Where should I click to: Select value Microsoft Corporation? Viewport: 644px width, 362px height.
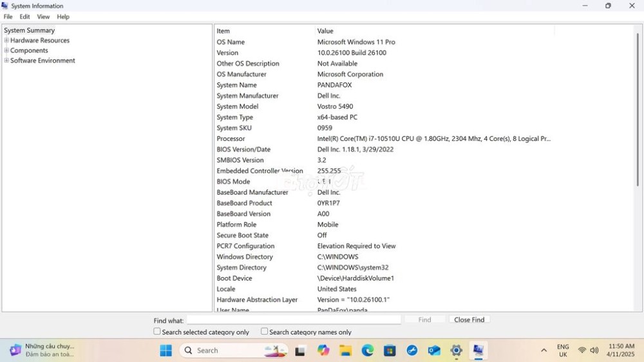pos(350,74)
